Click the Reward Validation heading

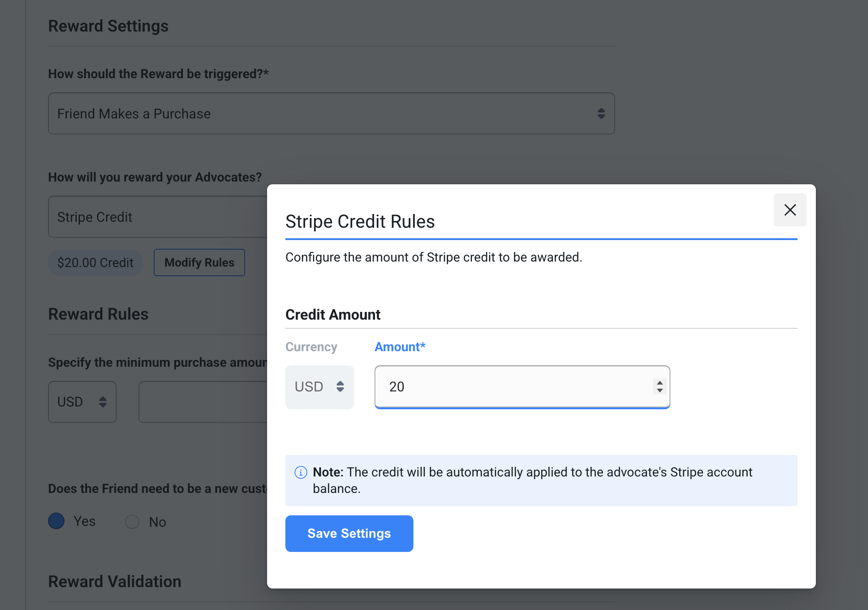(x=115, y=582)
